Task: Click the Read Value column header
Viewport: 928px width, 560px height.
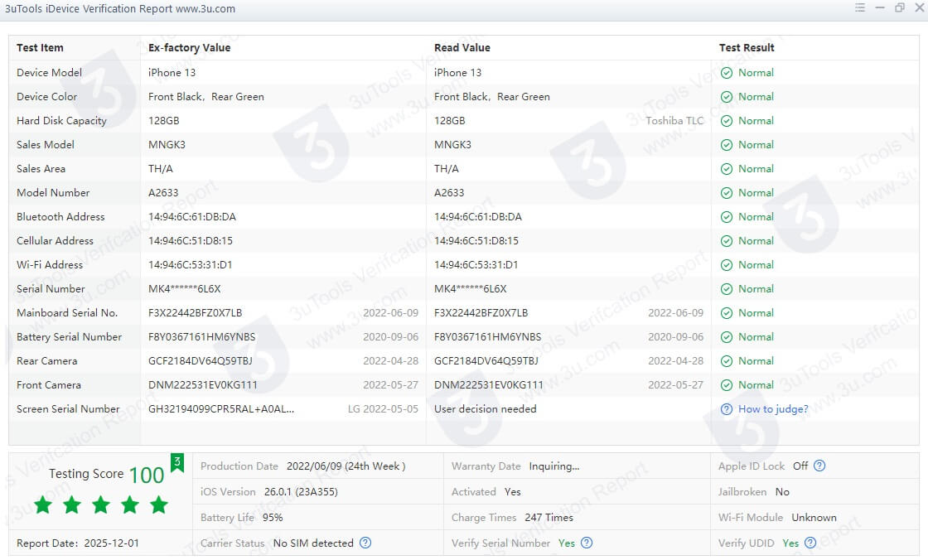Action: pyautogui.click(x=462, y=48)
